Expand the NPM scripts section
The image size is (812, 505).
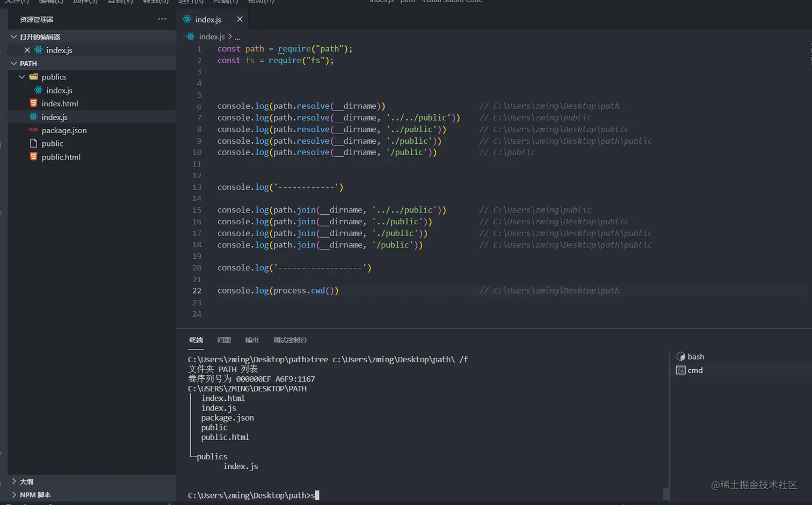[14, 495]
